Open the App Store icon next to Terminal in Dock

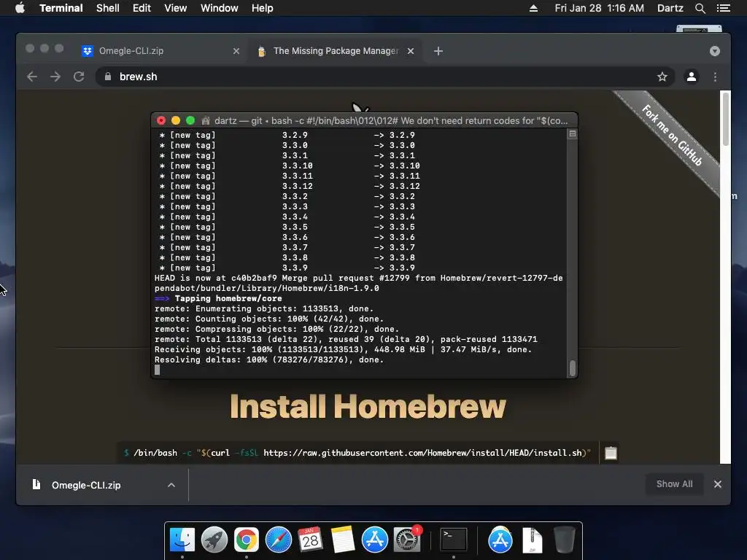click(x=500, y=540)
